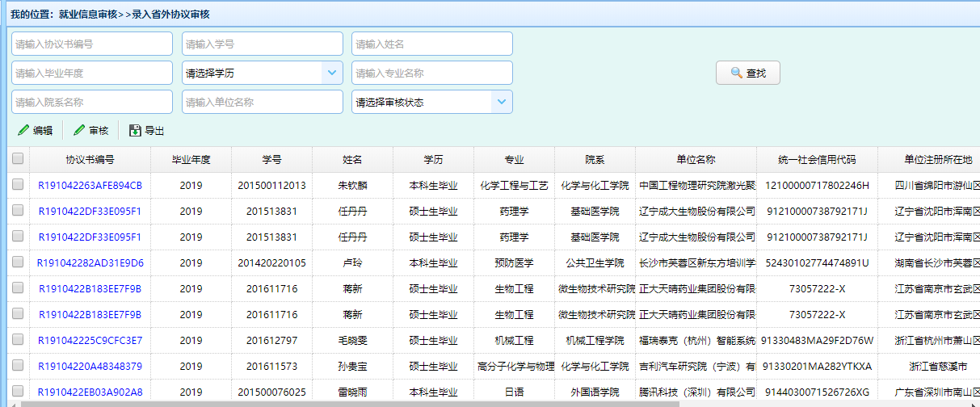
Task: Click the horizontal scrollbar at table bottom
Action: point(404,403)
